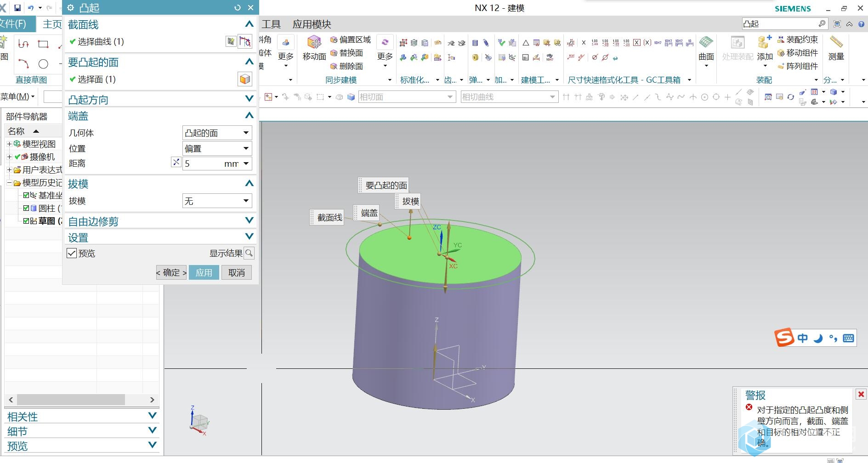The image size is (868, 463).
Task: Open the 位置 dropdown showing 偏置
Action: [217, 148]
